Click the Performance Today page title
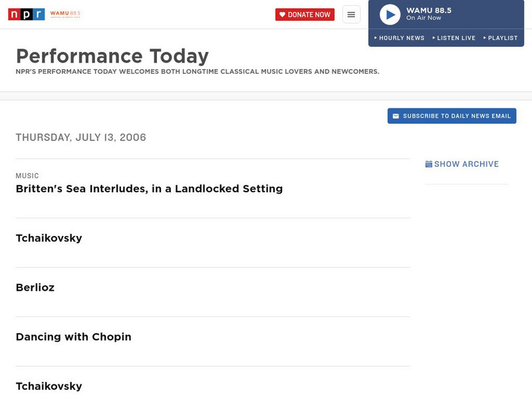This screenshot has height=395, width=532. coord(112,57)
